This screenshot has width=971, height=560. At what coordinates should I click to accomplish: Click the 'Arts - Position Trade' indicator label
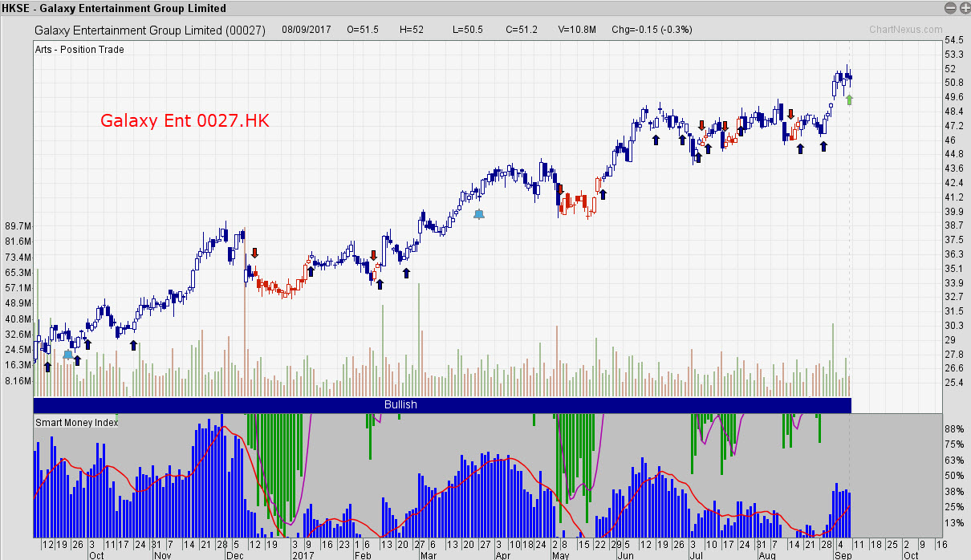79,49
